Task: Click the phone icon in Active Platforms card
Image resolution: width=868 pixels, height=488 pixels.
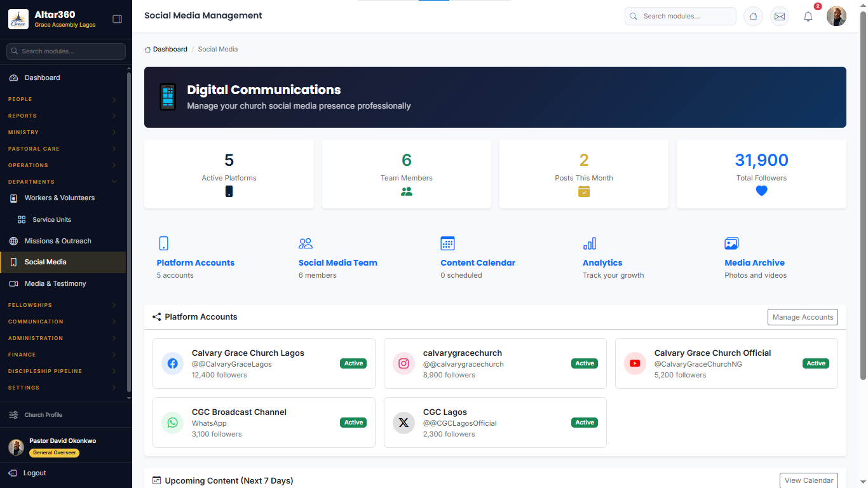Action: point(229,191)
